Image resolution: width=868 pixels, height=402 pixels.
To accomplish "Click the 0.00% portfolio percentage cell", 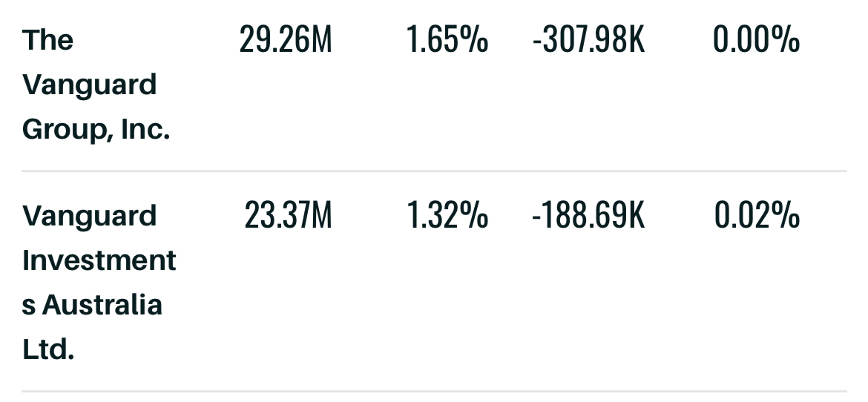I will tap(756, 40).
